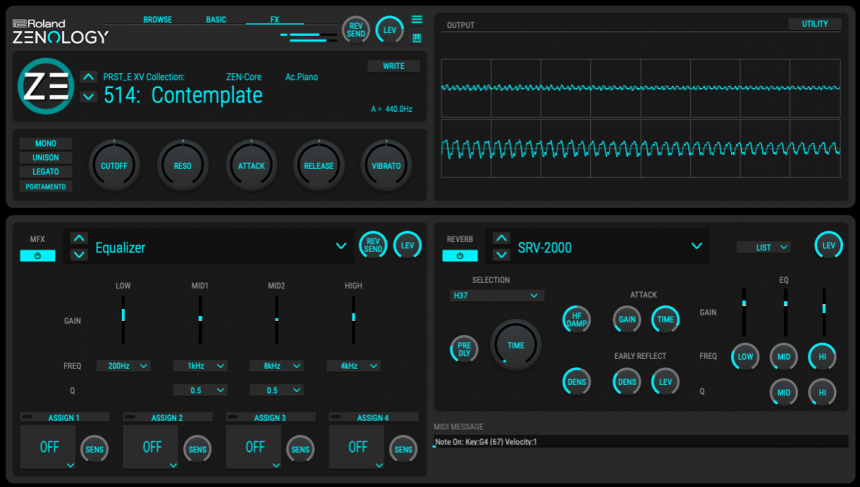This screenshot has height=487, width=860.
Task: Toggle the REVERB power switch
Action: pos(460,256)
